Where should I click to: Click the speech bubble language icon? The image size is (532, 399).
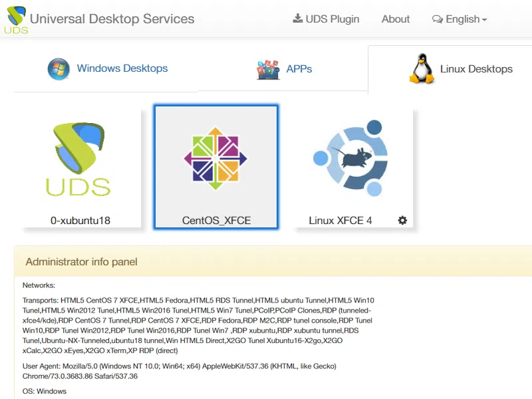point(438,19)
